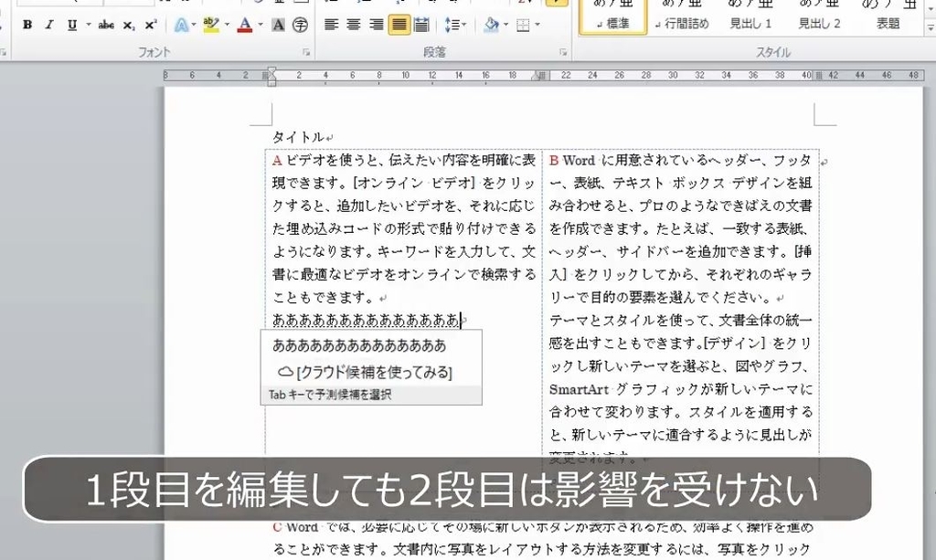Toggle italic formatting

point(49,25)
